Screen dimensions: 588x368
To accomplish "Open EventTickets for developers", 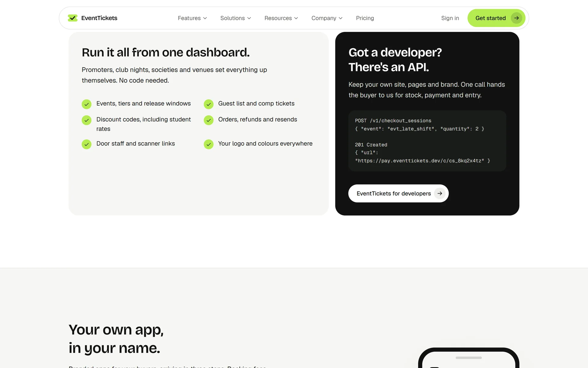I will 398,194.
